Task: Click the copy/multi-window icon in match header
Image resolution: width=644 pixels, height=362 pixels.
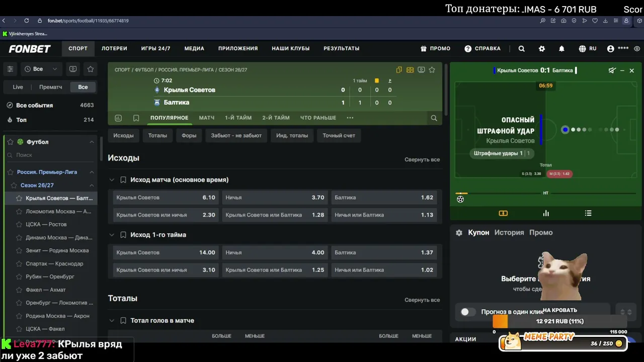Action: pyautogui.click(x=399, y=70)
